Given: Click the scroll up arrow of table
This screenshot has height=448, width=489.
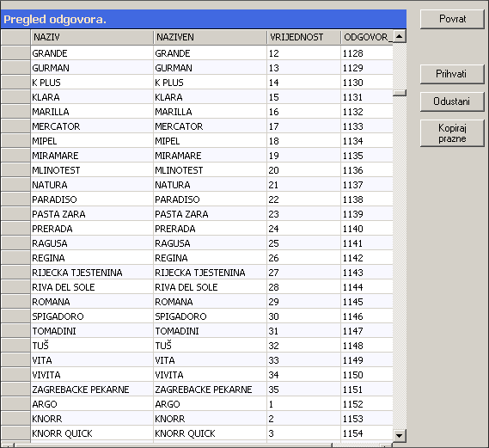Looking at the screenshot, I should coord(399,37).
